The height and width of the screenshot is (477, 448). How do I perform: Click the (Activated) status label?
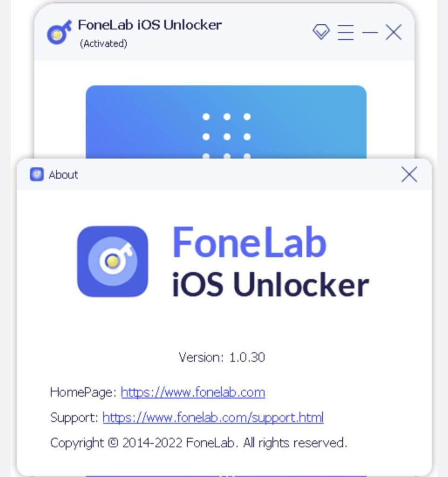pos(103,43)
